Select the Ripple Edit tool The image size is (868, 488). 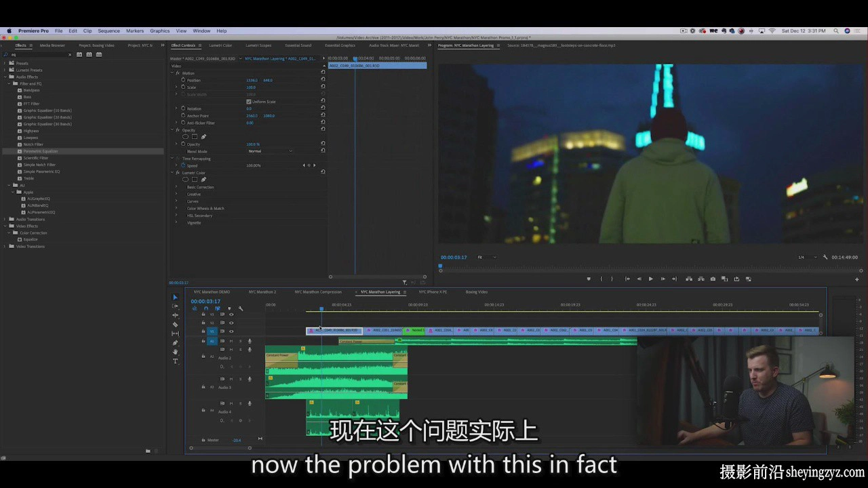(x=175, y=315)
